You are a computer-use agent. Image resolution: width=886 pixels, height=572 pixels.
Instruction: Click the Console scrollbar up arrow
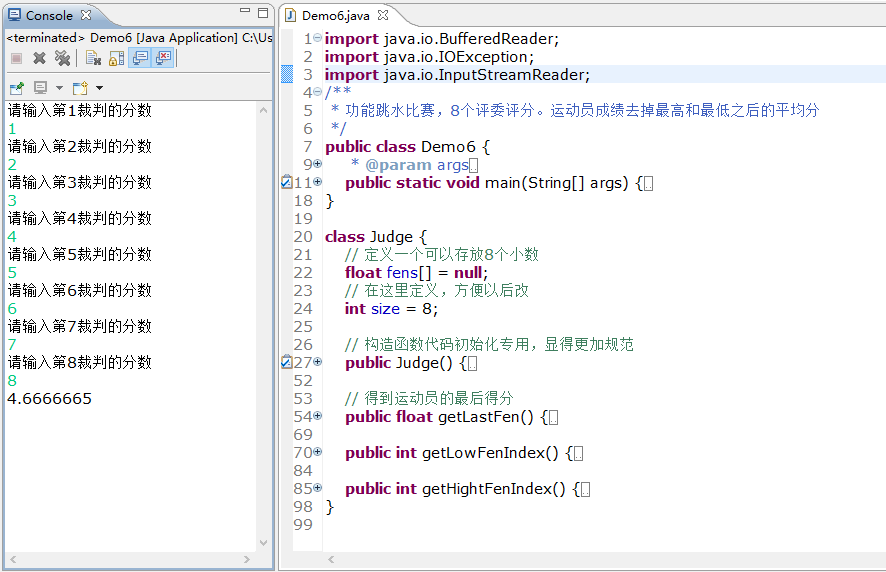pyautogui.click(x=263, y=111)
